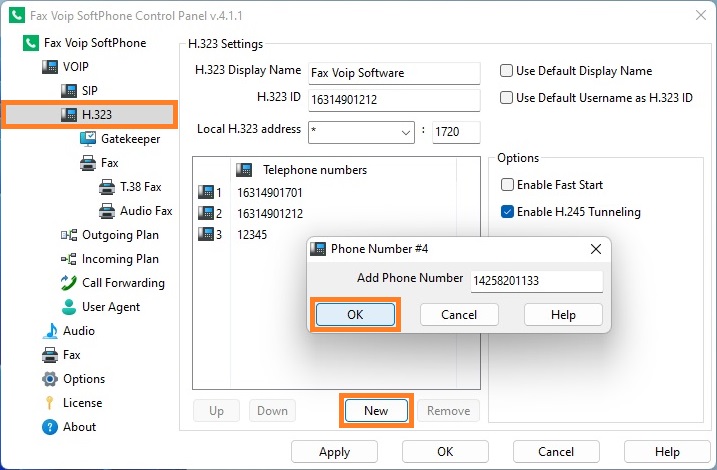The width and height of the screenshot is (717, 470).
Task: Click the main Cancel button at bottom
Action: pyautogui.click(x=556, y=452)
